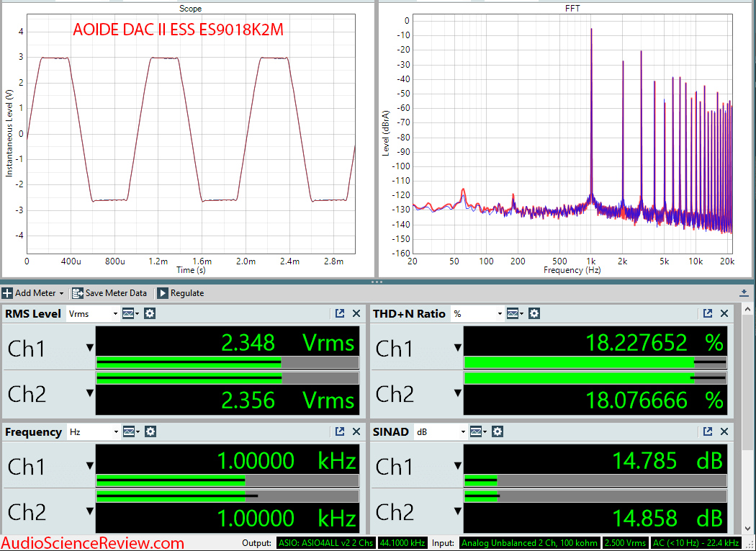
Task: Expand Ch1 arrow in SINAD meter
Action: pyautogui.click(x=457, y=465)
